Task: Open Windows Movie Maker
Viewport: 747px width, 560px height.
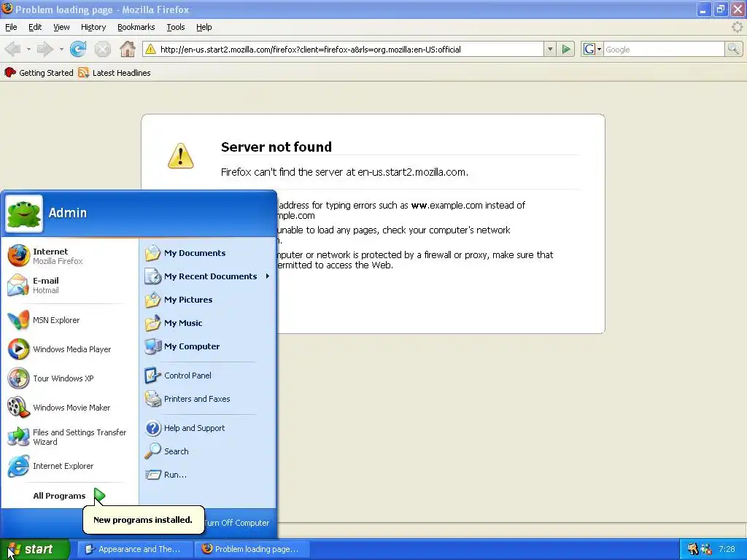Action: 69,408
